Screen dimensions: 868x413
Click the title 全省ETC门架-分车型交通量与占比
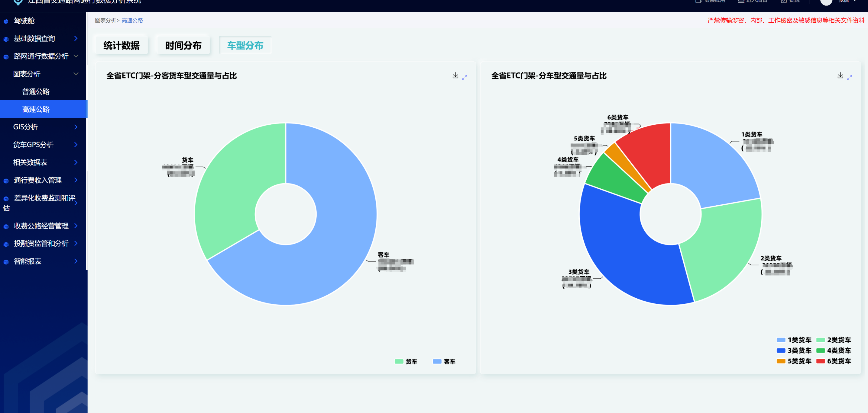(549, 76)
